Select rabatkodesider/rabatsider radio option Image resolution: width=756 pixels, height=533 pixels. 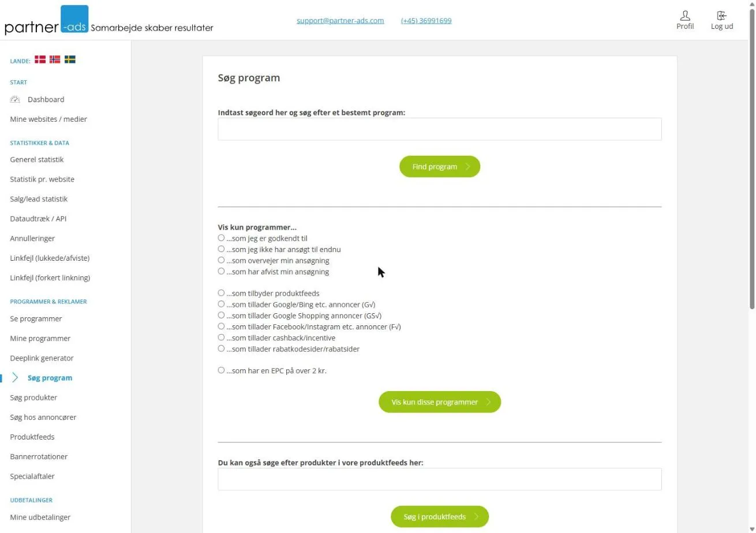221,348
